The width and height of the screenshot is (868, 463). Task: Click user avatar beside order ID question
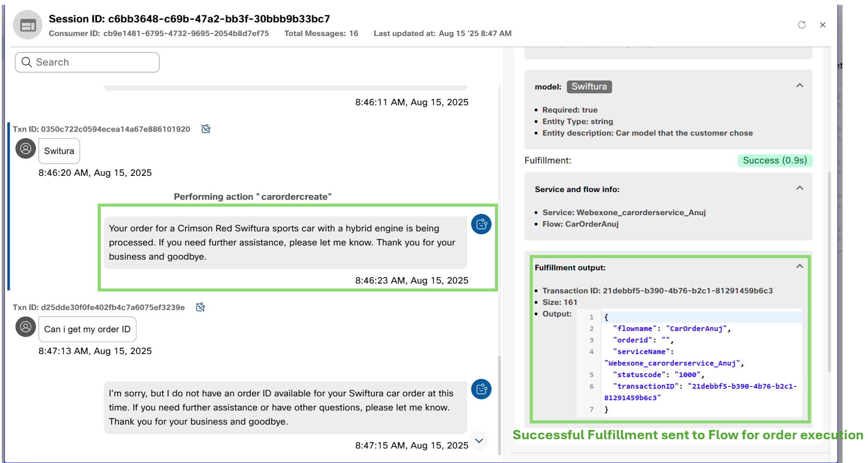click(26, 327)
